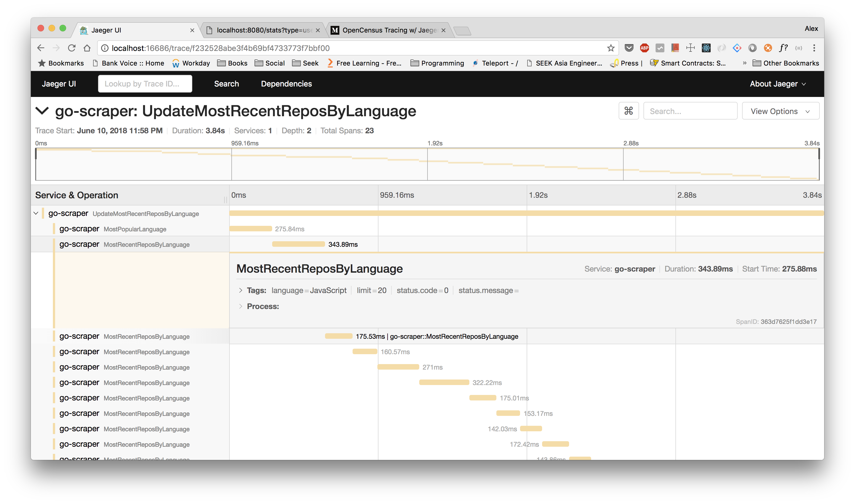Click the 172.42ms span bar
The height and width of the screenshot is (504, 855).
click(555, 444)
